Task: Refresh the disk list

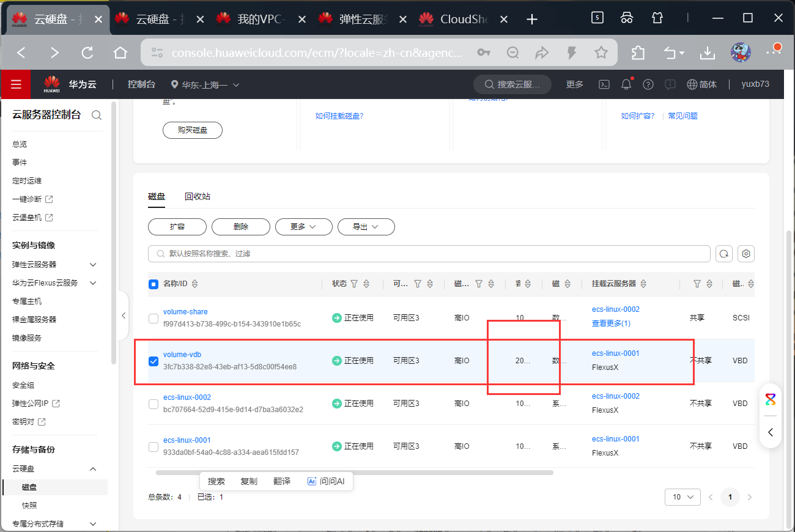Action: coord(724,254)
